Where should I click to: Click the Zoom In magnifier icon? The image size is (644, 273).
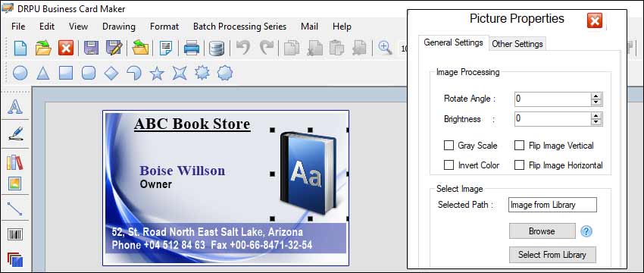[385, 48]
